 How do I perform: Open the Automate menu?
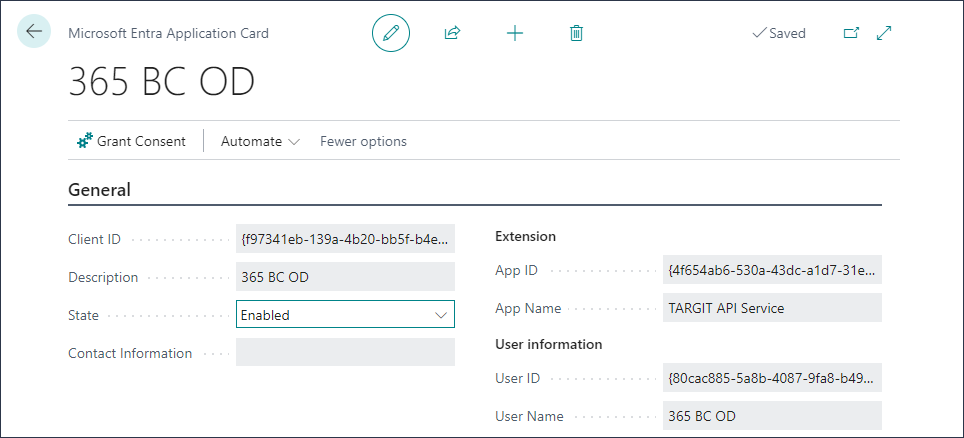click(260, 141)
